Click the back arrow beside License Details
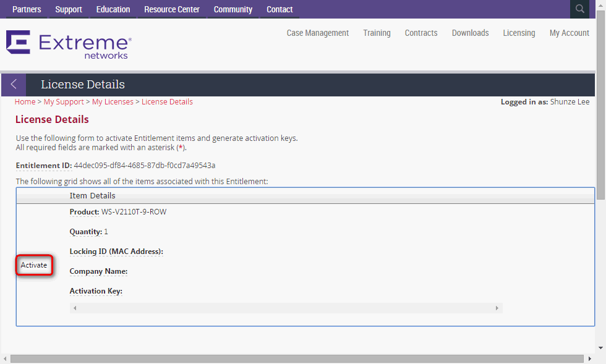Screen dimensions: 606x364 (14, 84)
